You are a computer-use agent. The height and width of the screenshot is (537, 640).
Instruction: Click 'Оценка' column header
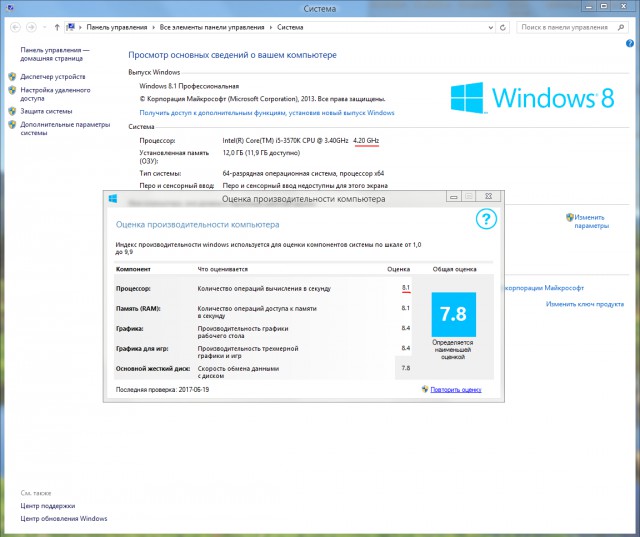(398, 269)
